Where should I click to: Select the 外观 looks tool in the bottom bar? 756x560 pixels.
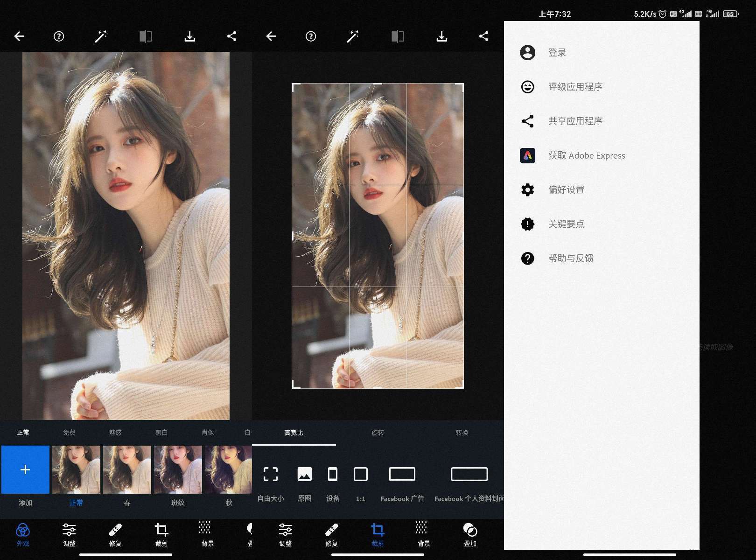tap(23, 535)
